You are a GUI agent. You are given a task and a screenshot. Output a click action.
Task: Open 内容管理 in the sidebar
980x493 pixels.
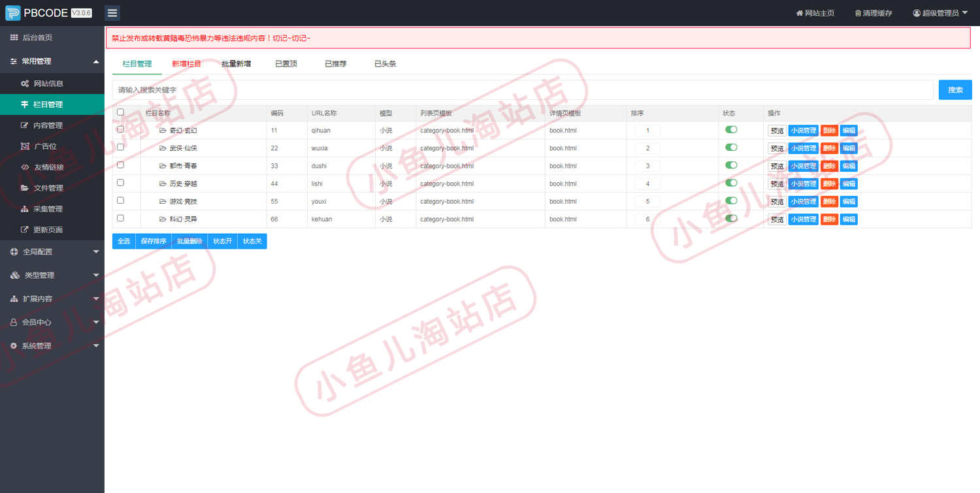coord(52,125)
